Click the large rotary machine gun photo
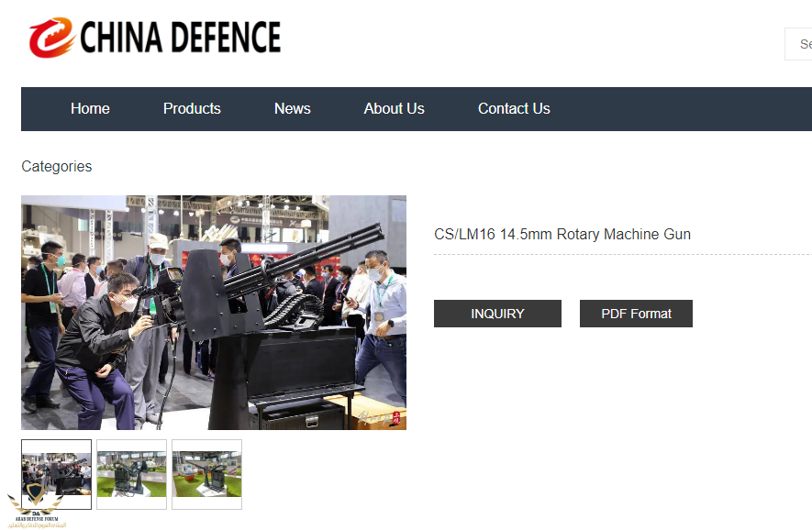Viewport: 812px width, 530px height. 213,312
